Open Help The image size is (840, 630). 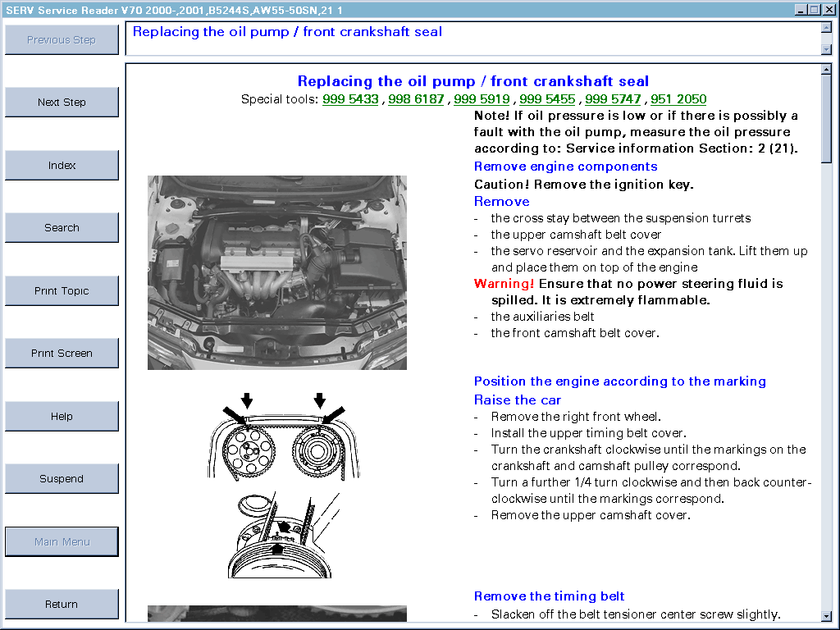(62, 416)
